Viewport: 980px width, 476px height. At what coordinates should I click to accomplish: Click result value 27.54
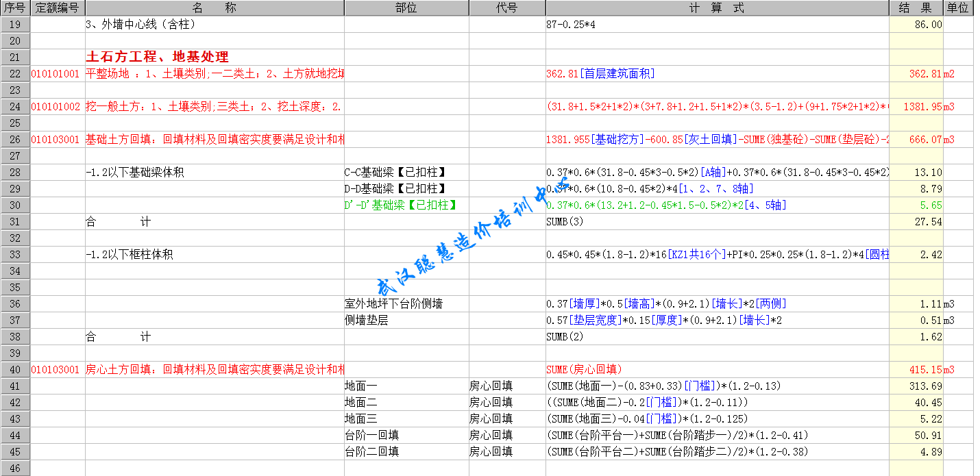(x=916, y=222)
